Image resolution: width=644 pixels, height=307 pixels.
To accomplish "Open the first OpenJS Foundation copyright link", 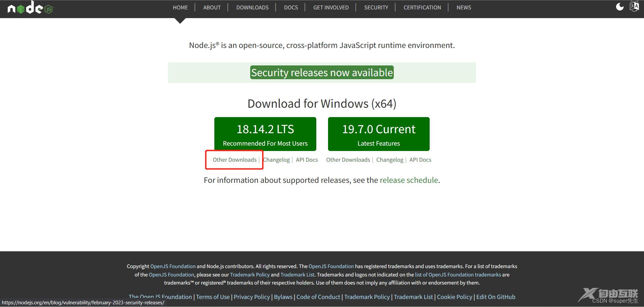I will tap(173, 266).
